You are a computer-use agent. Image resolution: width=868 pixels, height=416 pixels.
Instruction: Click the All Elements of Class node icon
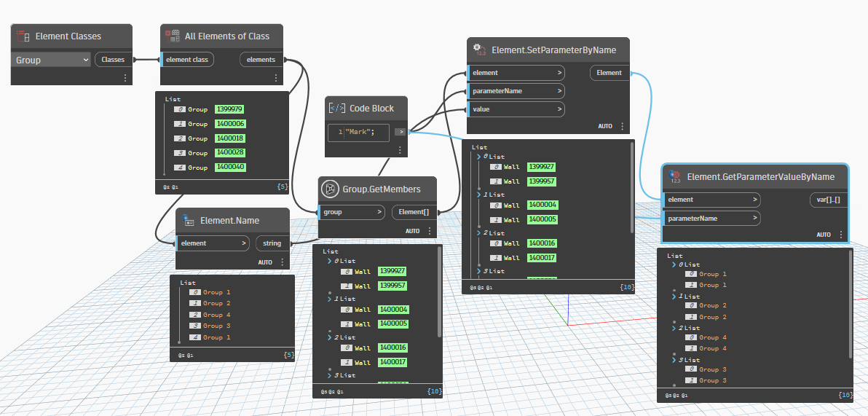(173, 36)
